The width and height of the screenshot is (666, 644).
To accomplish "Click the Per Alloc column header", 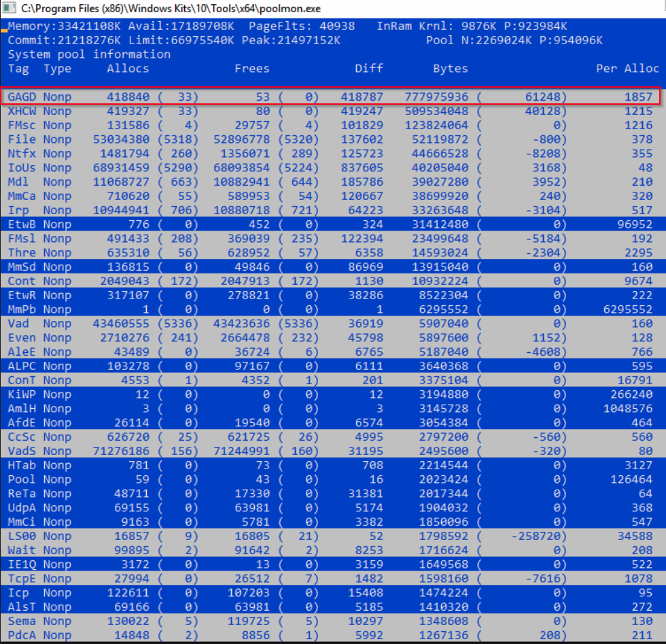I will (627, 68).
